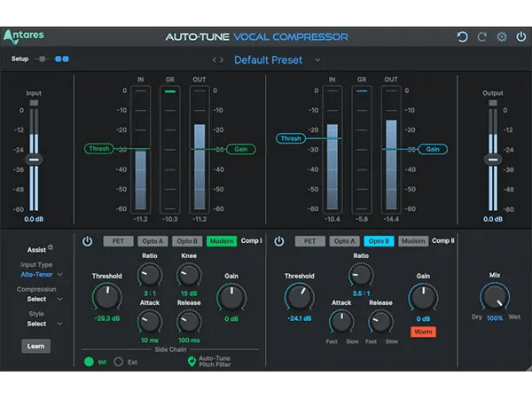This screenshot has width=532, height=399.
Task: Click the Comp II Release knob
Action: [380, 322]
